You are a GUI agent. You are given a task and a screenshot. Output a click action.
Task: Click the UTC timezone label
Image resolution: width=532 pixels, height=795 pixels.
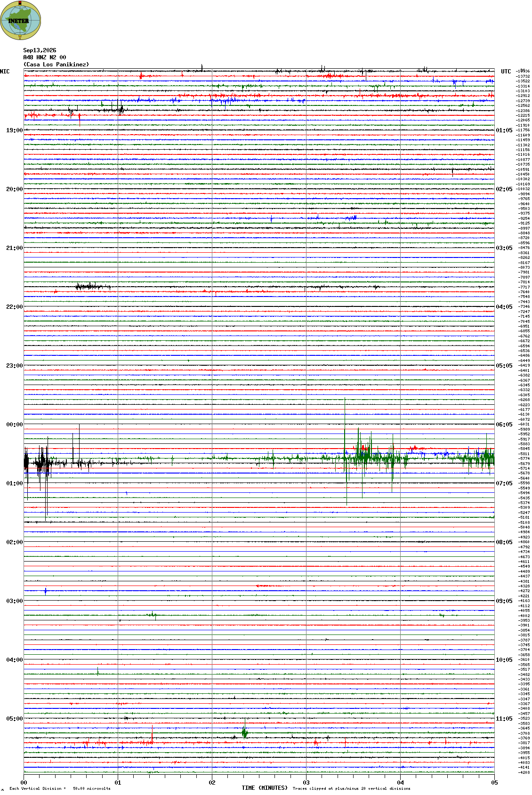tap(506, 72)
